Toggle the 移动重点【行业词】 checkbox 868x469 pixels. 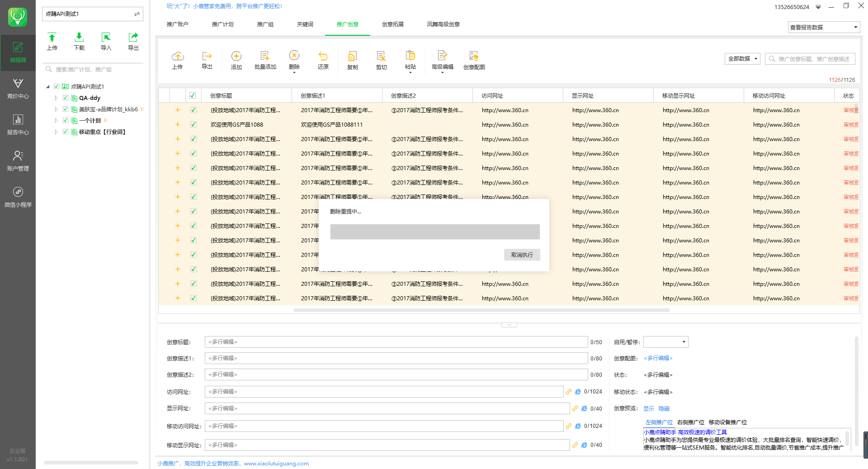click(66, 132)
